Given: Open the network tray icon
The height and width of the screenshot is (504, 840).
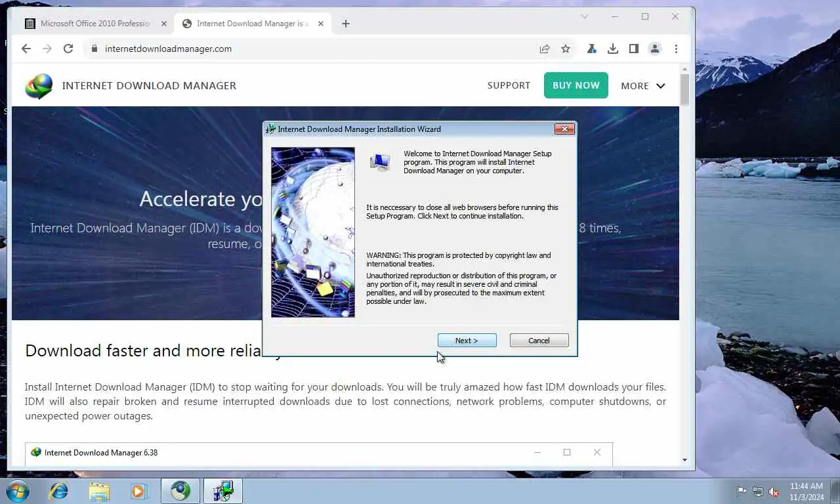Looking at the screenshot, I should [758, 492].
